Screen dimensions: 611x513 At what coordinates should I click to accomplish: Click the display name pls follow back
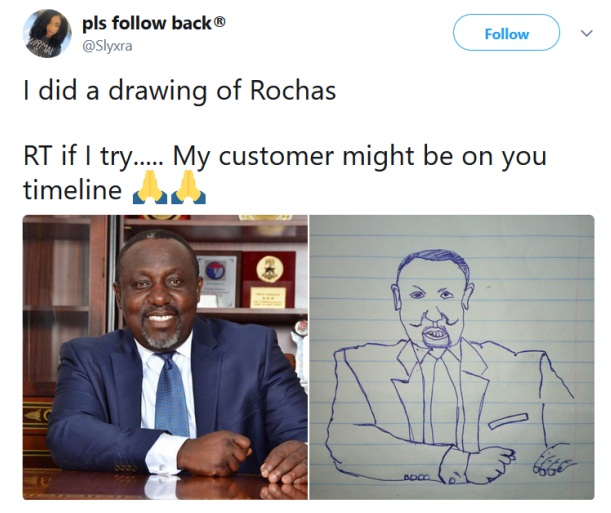(x=147, y=23)
